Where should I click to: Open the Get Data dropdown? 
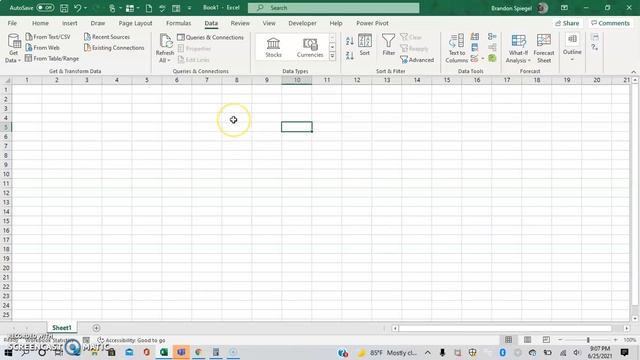point(13,48)
